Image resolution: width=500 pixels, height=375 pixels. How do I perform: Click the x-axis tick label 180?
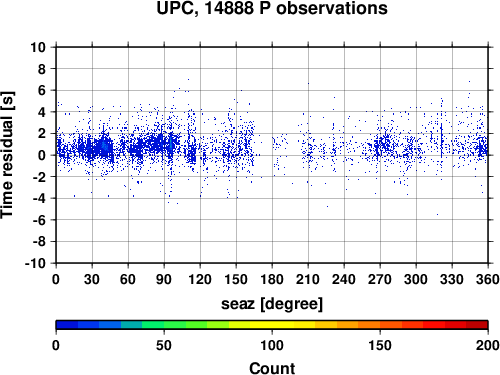[x=272, y=279]
